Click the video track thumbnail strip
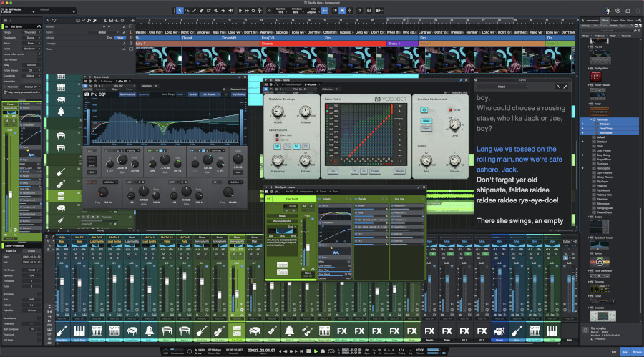The height and width of the screenshot is (357, 644). click(x=355, y=60)
